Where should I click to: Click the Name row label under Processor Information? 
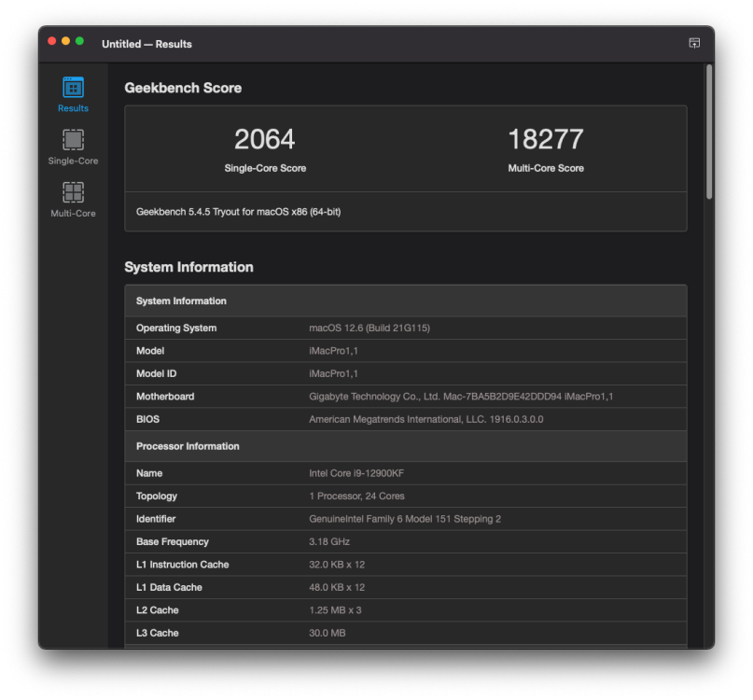point(149,473)
